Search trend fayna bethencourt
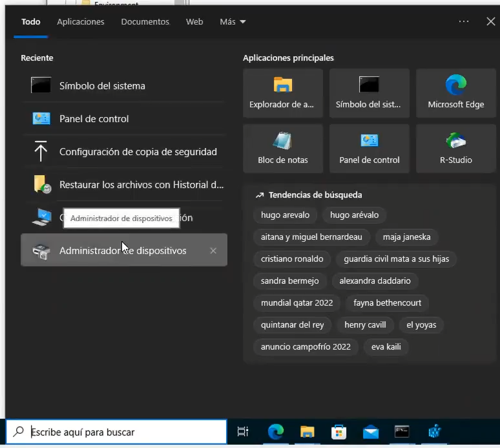This screenshot has width=500, height=448. click(x=387, y=303)
